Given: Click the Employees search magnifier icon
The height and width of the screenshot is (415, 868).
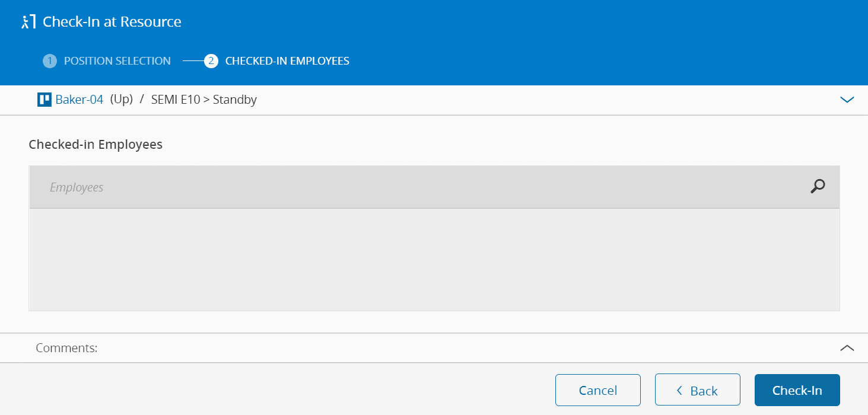Looking at the screenshot, I should coord(818,187).
